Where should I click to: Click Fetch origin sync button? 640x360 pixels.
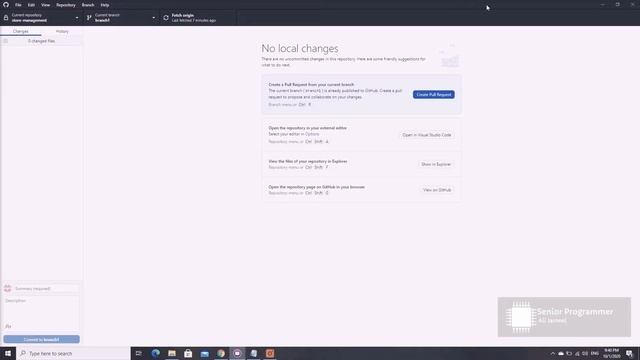[x=198, y=18]
